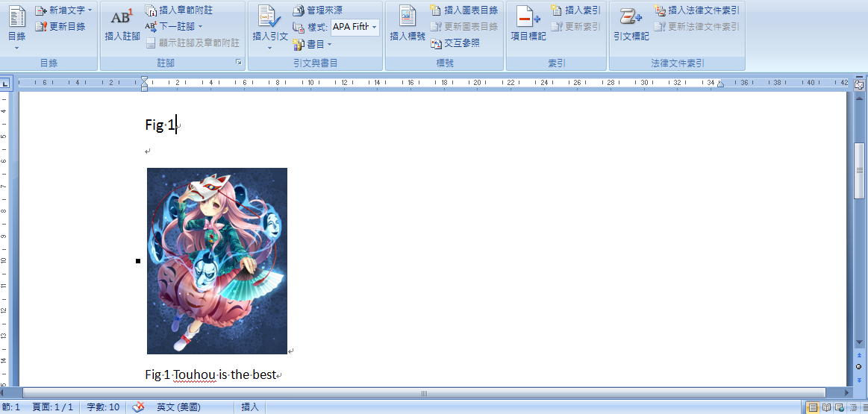Switch to Print Layout view button
This screenshot has width=868, height=414.
click(814, 408)
